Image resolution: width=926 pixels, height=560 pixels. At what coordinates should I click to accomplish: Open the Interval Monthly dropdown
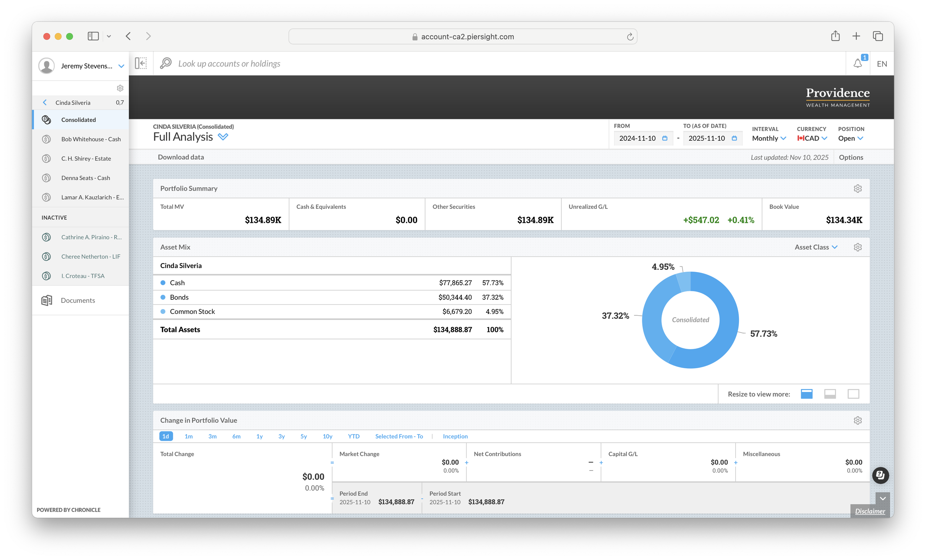pyautogui.click(x=769, y=138)
